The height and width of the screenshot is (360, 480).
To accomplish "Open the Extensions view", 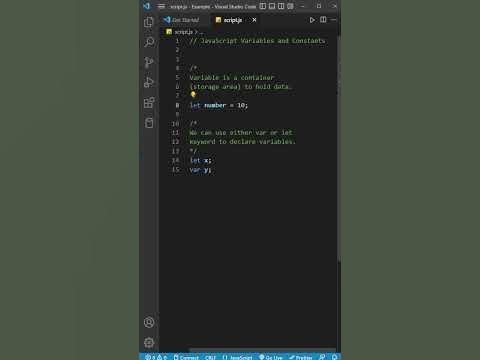I will click(x=149, y=102).
